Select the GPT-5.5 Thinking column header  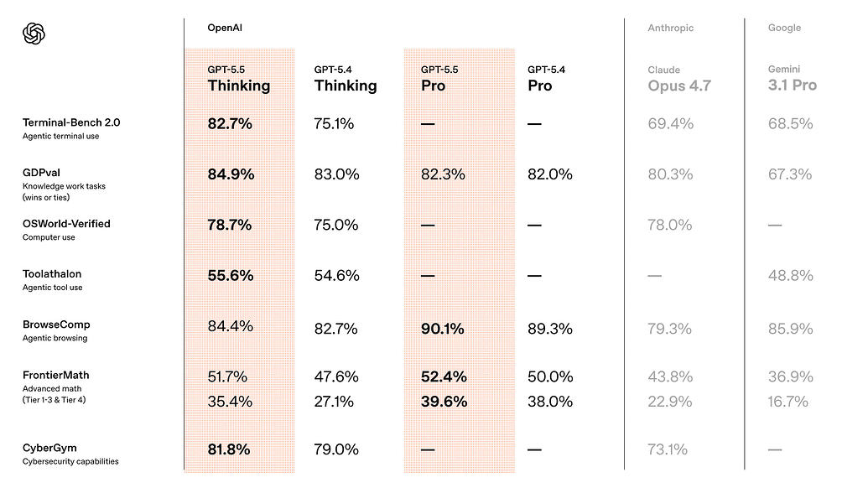tap(238, 79)
